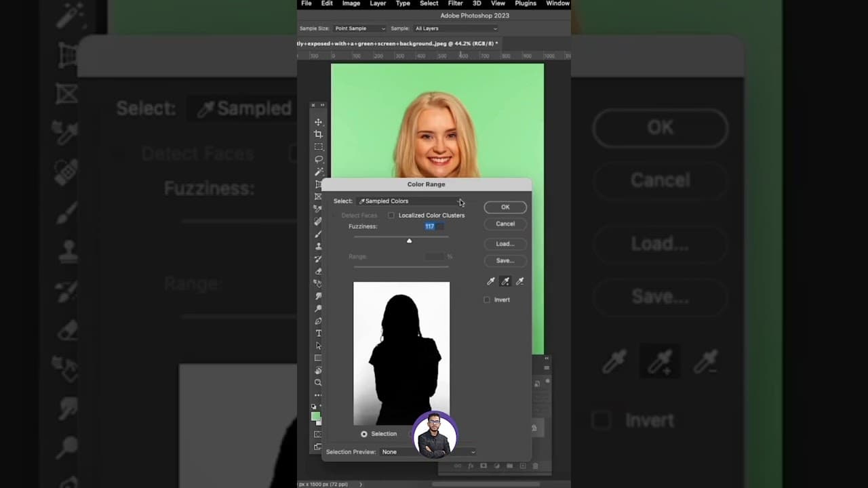Select the Pen tool
This screenshot has height=488, width=868.
[318, 321]
